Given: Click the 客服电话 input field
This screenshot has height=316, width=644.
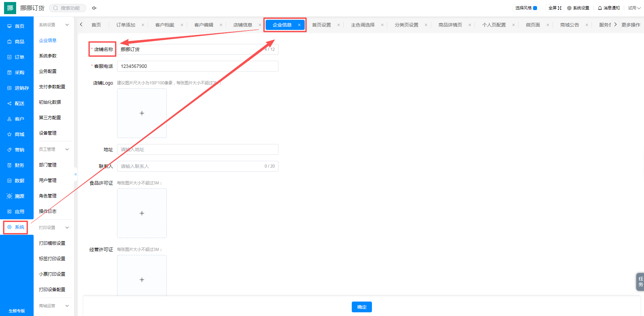Looking at the screenshot, I should click(198, 66).
